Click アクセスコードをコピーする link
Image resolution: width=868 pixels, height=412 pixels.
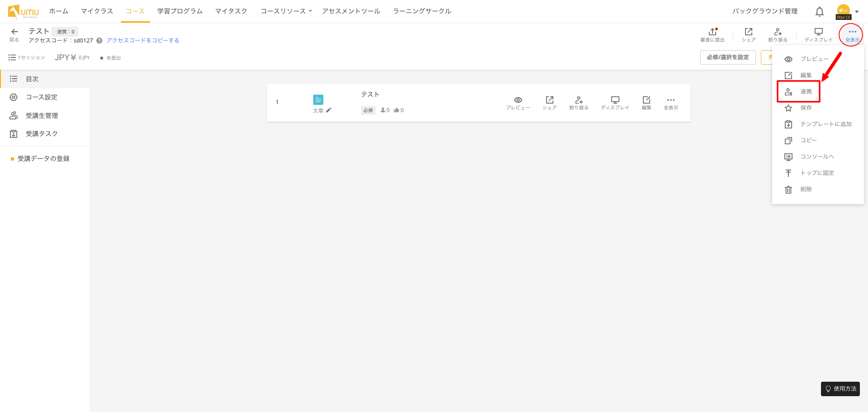[x=143, y=41]
